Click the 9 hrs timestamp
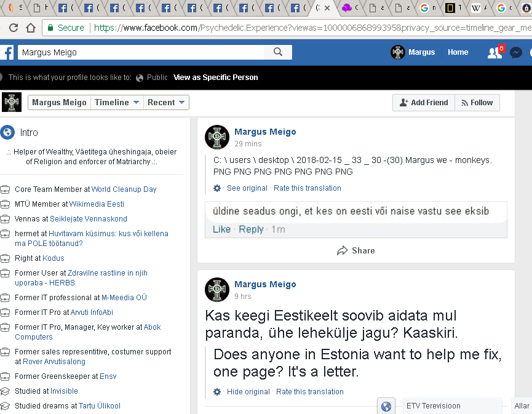 242,297
